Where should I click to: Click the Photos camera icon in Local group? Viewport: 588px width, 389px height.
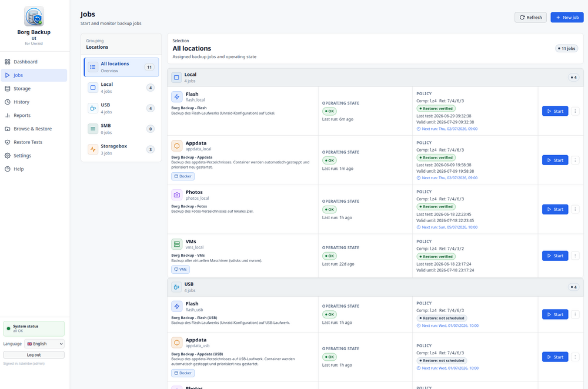pyautogui.click(x=176, y=195)
